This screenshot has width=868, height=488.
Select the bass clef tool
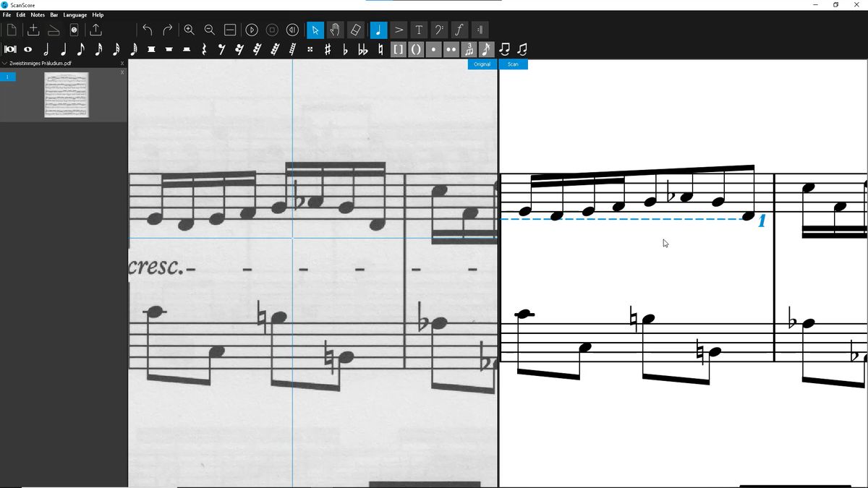[x=439, y=30]
